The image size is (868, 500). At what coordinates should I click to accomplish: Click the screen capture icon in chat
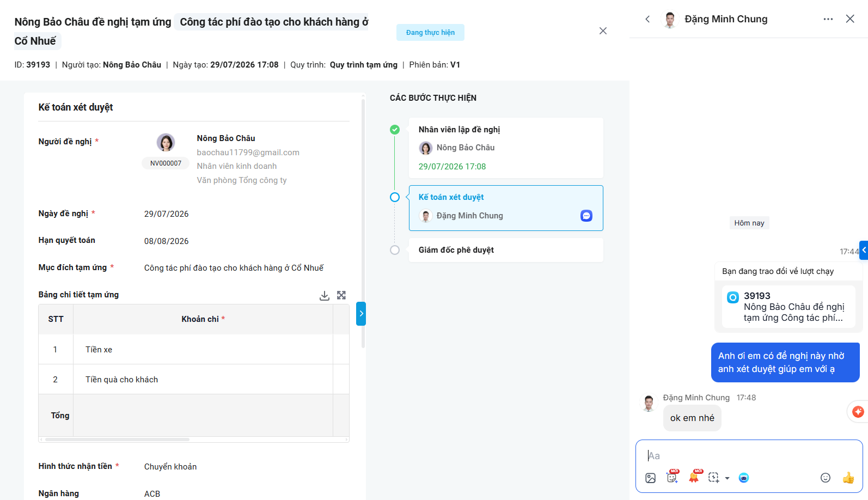[714, 478]
